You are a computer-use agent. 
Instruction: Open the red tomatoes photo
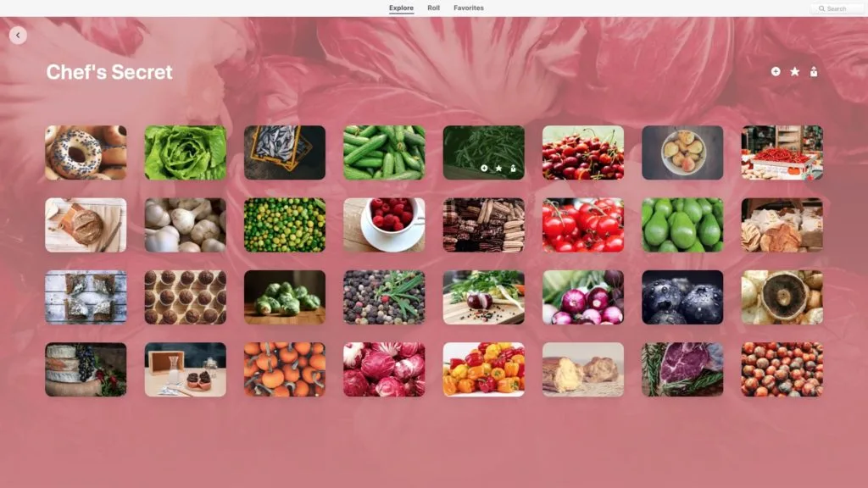pyautogui.click(x=583, y=225)
